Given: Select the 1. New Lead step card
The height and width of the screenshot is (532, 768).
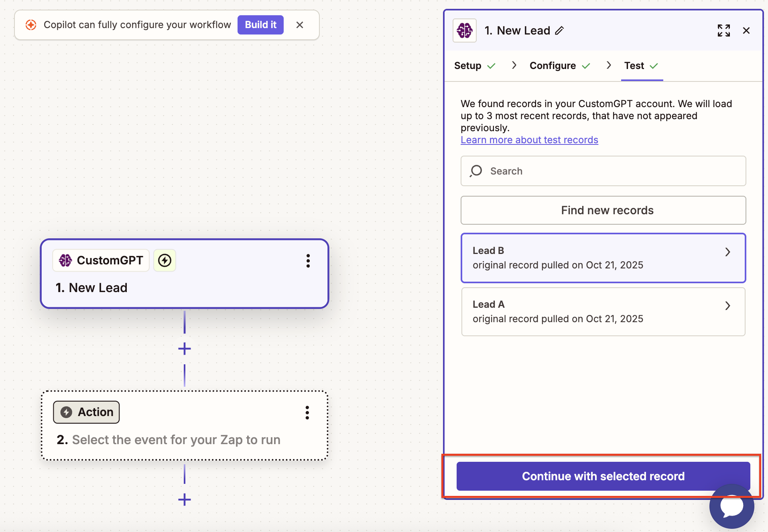Looking at the screenshot, I should click(185, 274).
